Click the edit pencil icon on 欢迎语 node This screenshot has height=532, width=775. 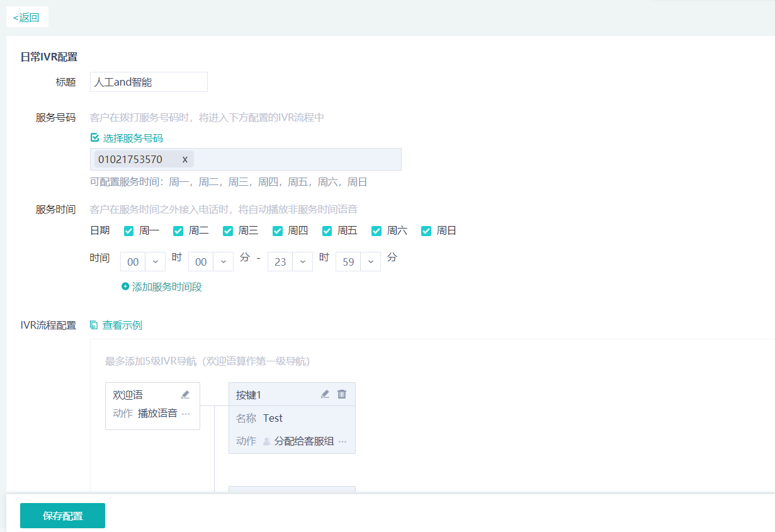coord(185,395)
